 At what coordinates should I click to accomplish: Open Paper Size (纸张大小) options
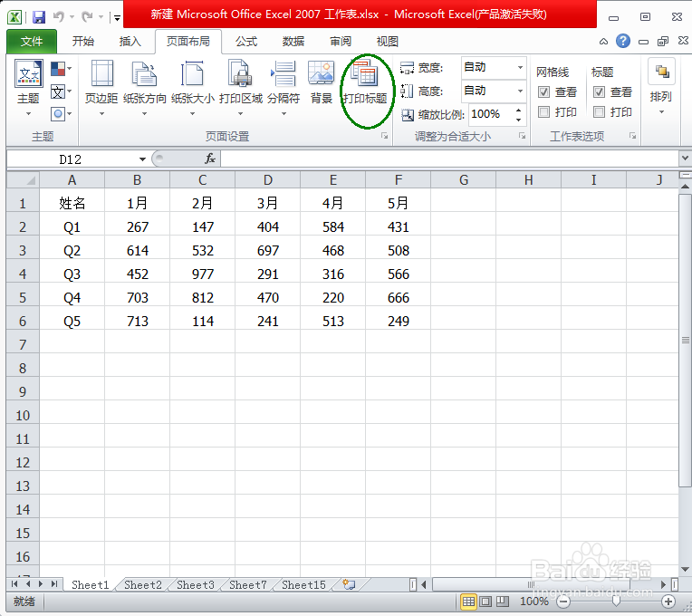(192, 88)
